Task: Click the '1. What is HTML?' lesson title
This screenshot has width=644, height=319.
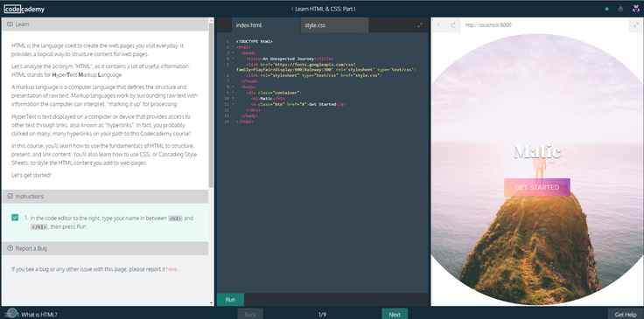Action: 37,315
